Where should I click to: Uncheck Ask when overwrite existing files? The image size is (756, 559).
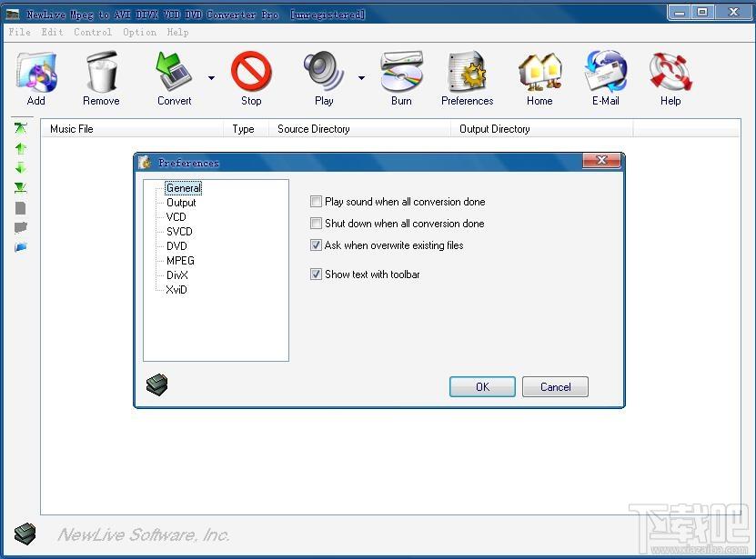point(316,245)
